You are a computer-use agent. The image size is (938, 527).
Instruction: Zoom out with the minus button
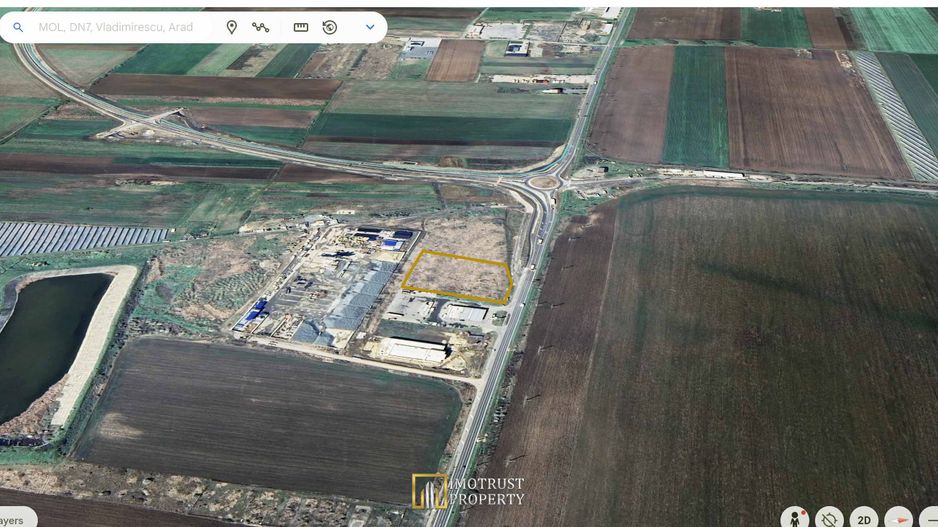[x=929, y=519]
